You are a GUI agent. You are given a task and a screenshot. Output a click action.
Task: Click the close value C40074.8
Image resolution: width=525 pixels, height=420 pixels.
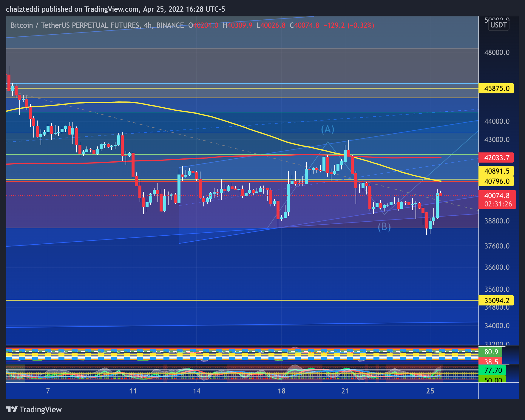click(305, 25)
